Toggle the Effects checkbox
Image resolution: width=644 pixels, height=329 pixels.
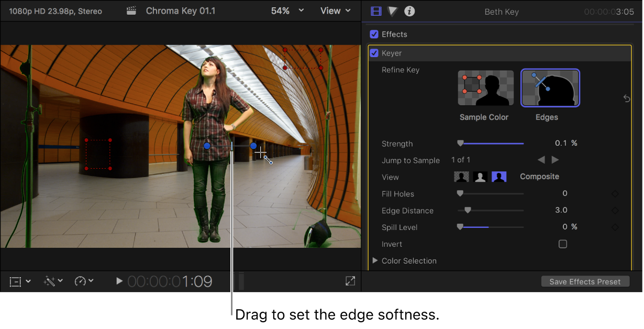coord(374,34)
